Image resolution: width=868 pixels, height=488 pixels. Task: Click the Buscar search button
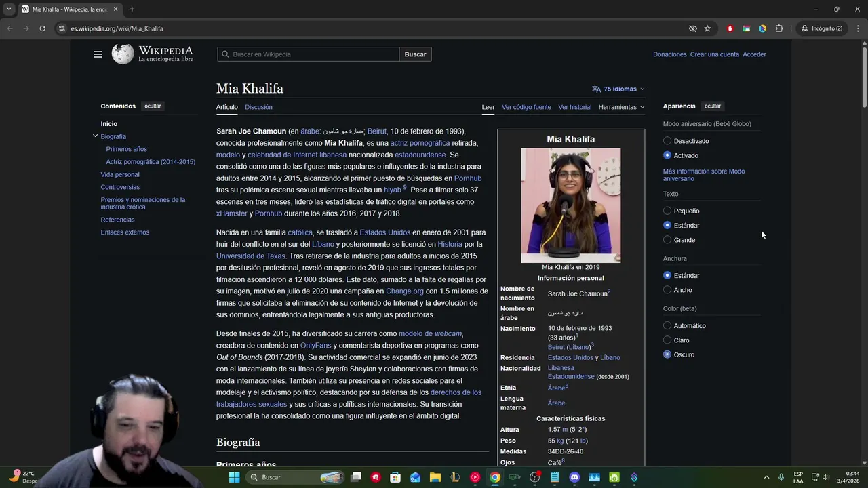415,54
